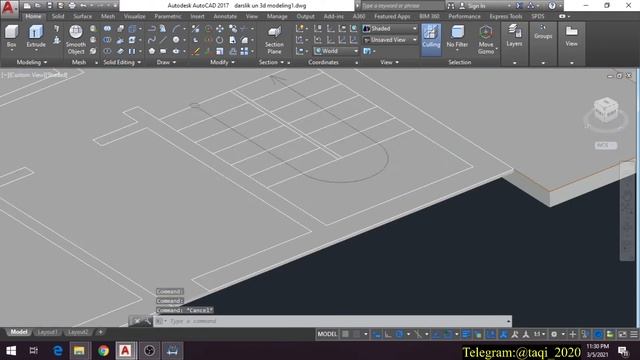Click the solid Intersect tool icon
Screen dimensions: 640x360
click(x=107, y=51)
